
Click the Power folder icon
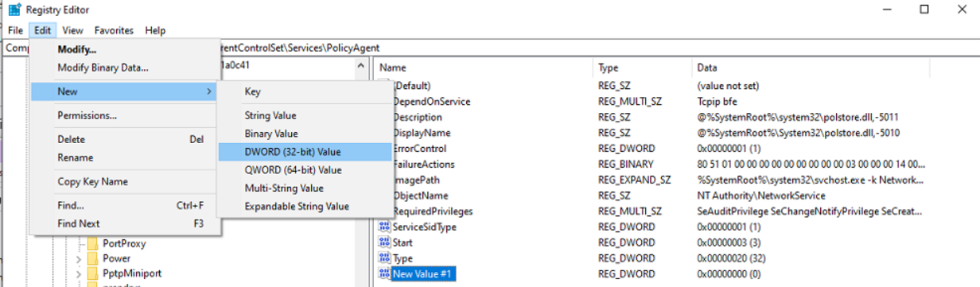point(92,258)
